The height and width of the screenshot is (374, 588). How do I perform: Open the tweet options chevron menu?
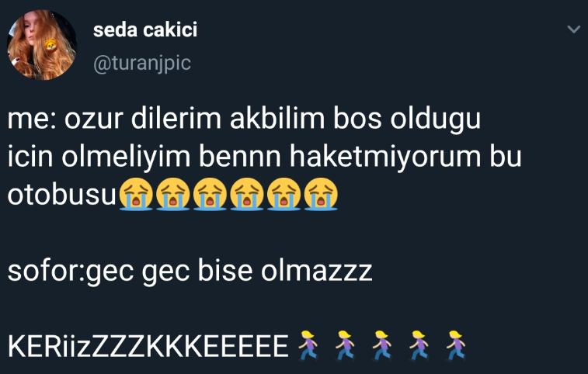click(x=574, y=29)
